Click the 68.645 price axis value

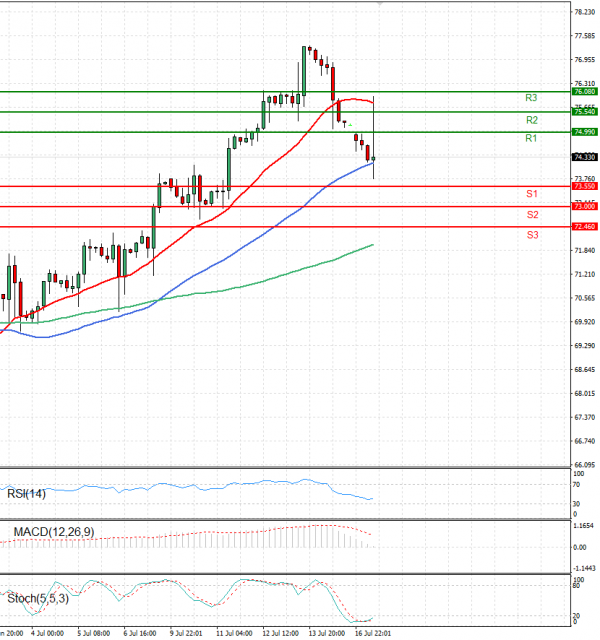click(584, 369)
